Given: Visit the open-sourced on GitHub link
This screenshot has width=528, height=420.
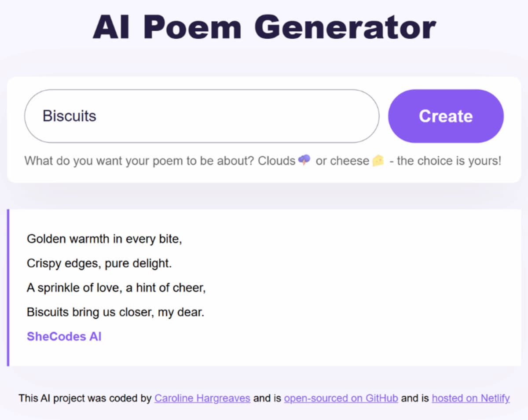Looking at the screenshot, I should click(341, 398).
